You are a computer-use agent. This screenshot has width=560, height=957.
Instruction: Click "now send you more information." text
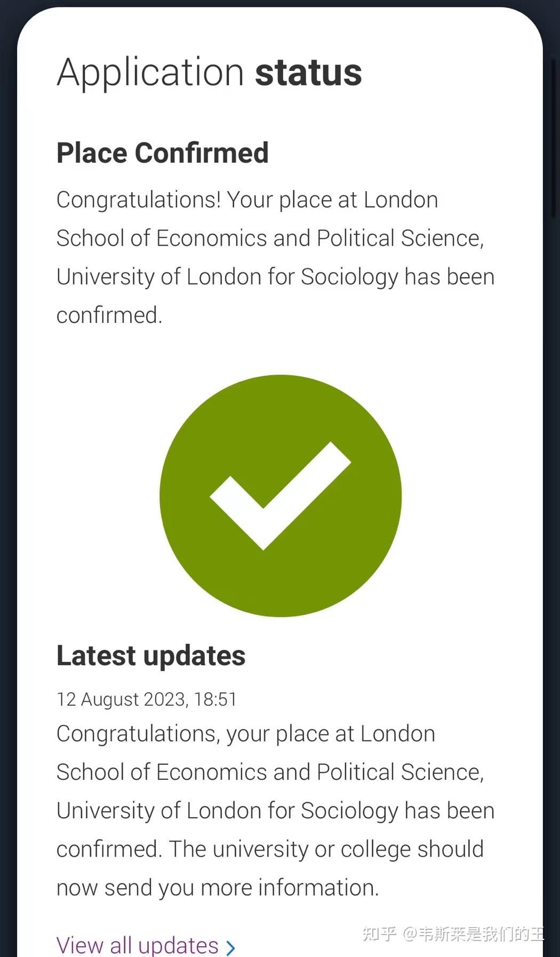[218, 888]
